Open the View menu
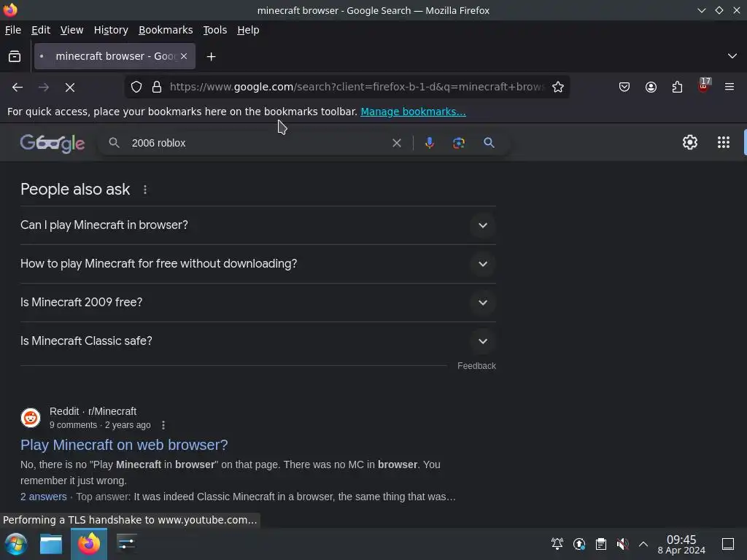 click(72, 30)
